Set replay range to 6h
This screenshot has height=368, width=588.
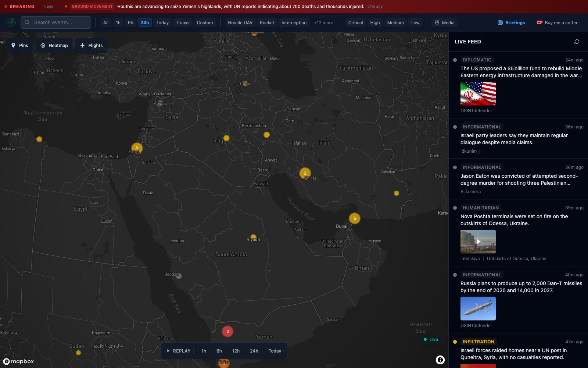pyautogui.click(x=219, y=351)
